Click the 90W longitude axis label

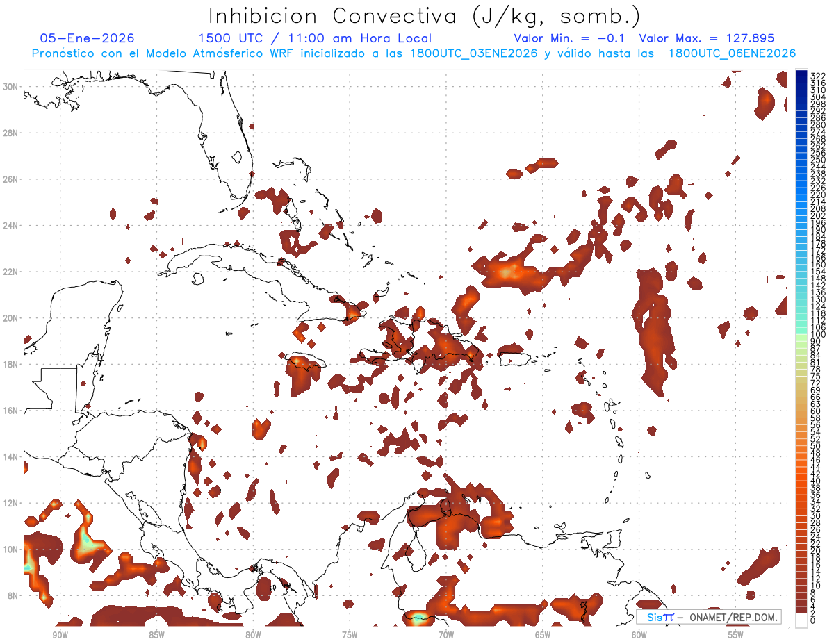(x=60, y=635)
